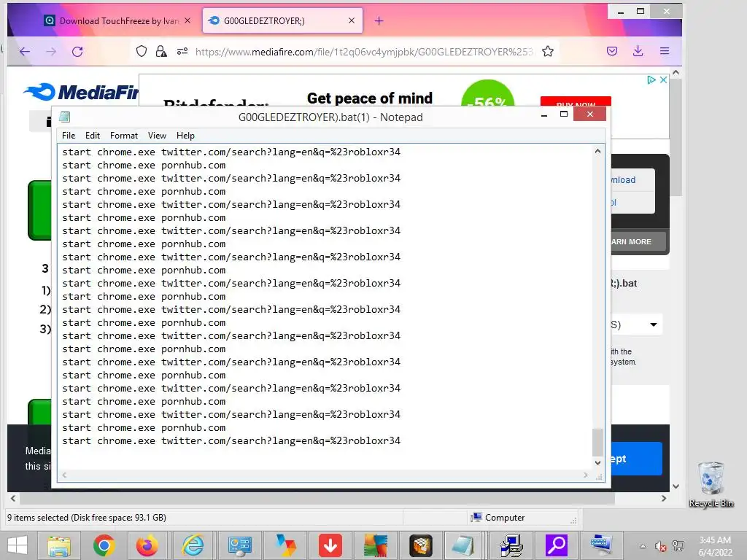Click the MediaFire URL address field
The width and height of the screenshot is (747, 560).
click(365, 52)
